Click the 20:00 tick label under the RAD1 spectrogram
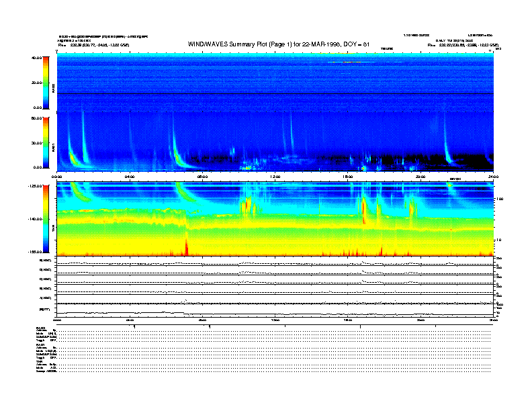The width and height of the screenshot is (532, 411). pos(420,177)
